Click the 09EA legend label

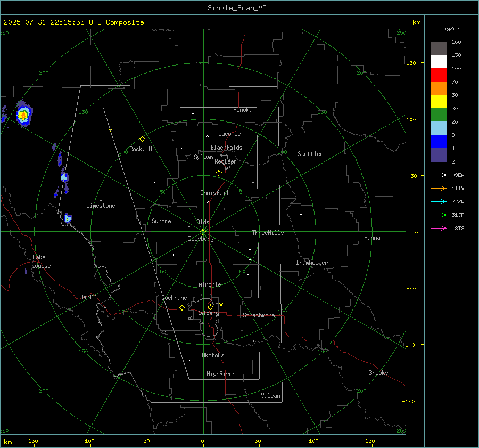[458, 175]
